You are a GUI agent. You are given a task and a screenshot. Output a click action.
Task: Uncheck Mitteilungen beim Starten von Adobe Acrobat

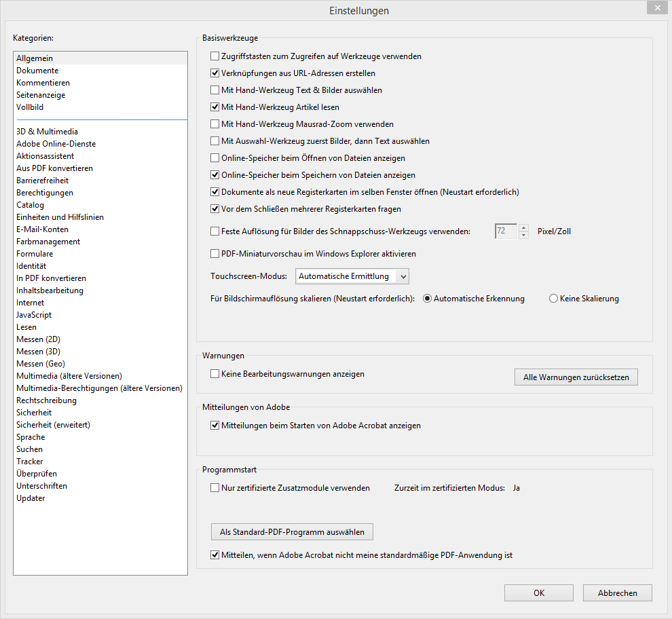click(x=214, y=426)
